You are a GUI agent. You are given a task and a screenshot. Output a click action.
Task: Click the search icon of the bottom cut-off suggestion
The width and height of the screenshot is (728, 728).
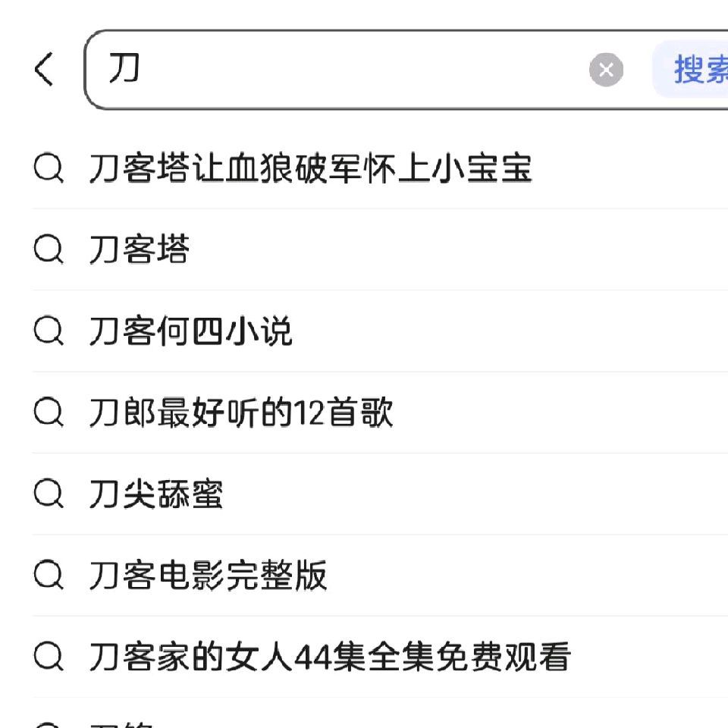click(x=49, y=725)
